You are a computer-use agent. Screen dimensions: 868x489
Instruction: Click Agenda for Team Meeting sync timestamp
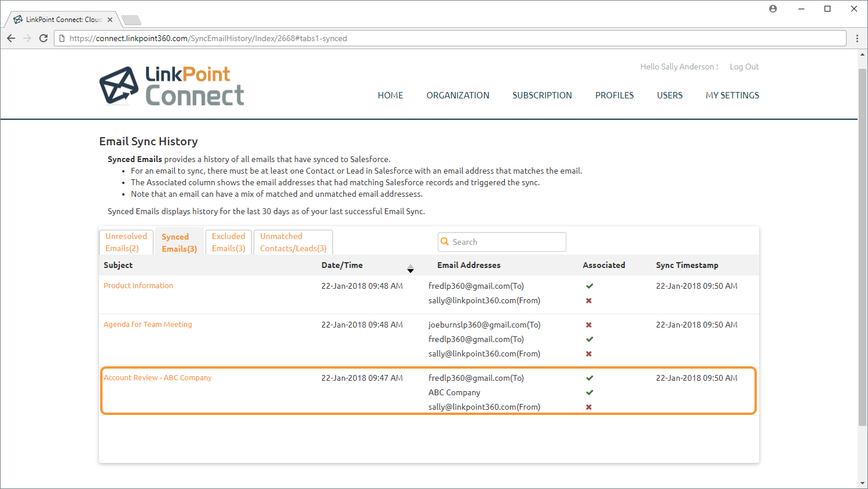point(697,325)
